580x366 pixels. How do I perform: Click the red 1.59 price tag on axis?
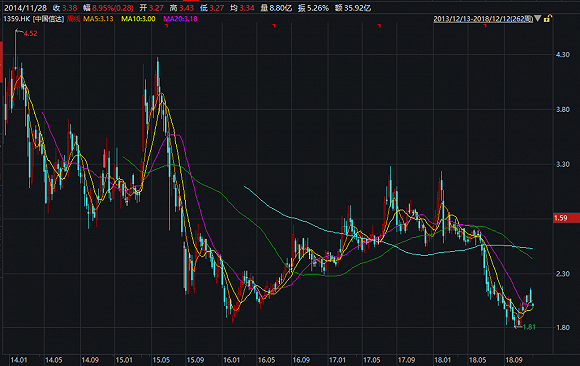[566, 218]
